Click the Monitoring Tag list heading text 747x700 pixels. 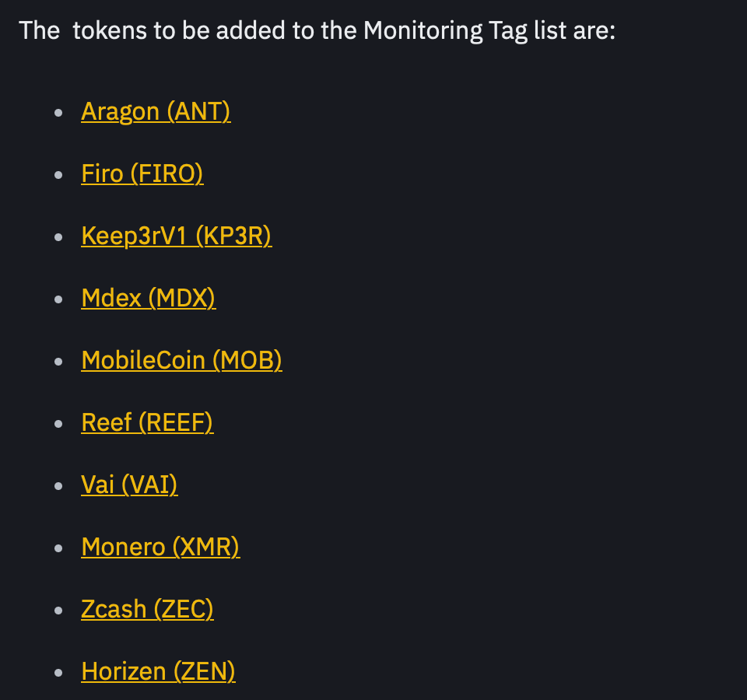coord(317,31)
